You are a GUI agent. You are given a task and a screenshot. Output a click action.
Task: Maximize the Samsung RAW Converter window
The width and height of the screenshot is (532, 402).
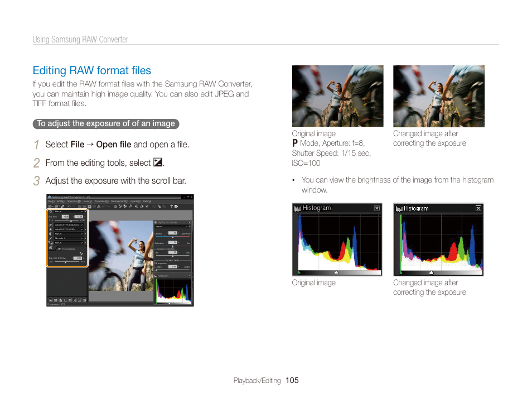pyautogui.click(x=188, y=197)
